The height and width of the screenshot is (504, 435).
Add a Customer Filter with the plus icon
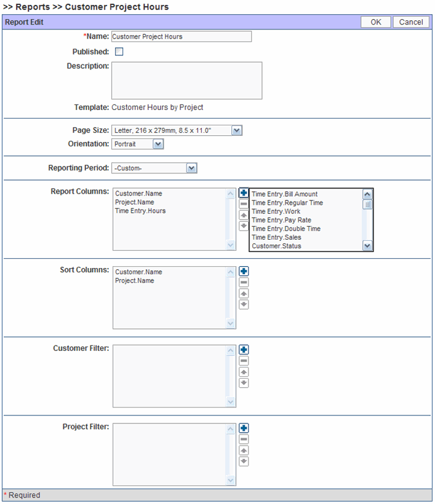click(x=244, y=350)
